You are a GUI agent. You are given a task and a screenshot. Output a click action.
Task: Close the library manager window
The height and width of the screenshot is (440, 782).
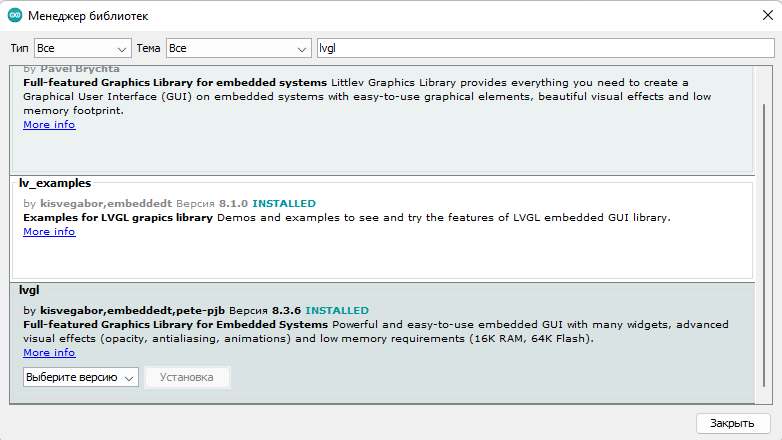[x=768, y=15]
